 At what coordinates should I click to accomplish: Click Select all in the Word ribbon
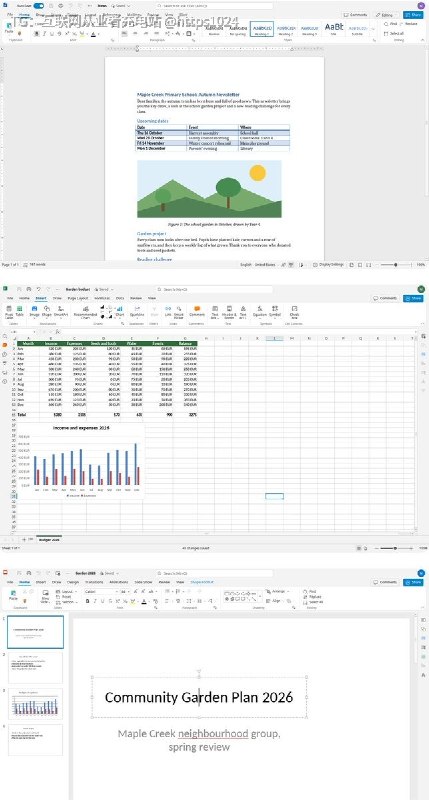click(x=394, y=33)
